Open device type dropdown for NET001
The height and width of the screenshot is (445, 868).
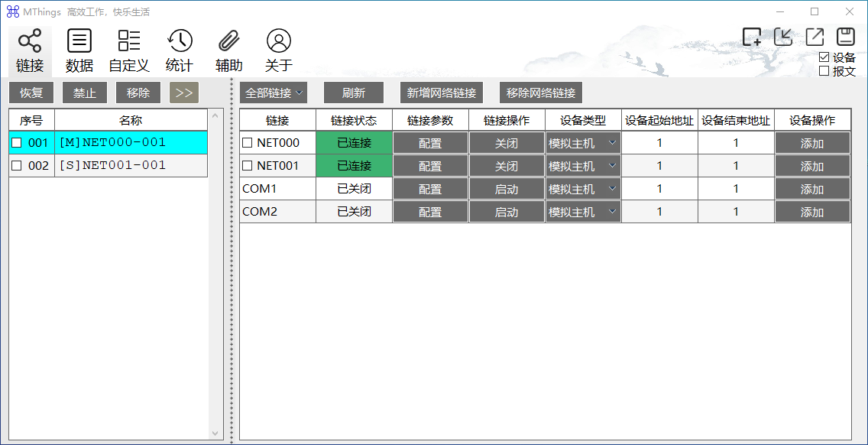pos(583,166)
